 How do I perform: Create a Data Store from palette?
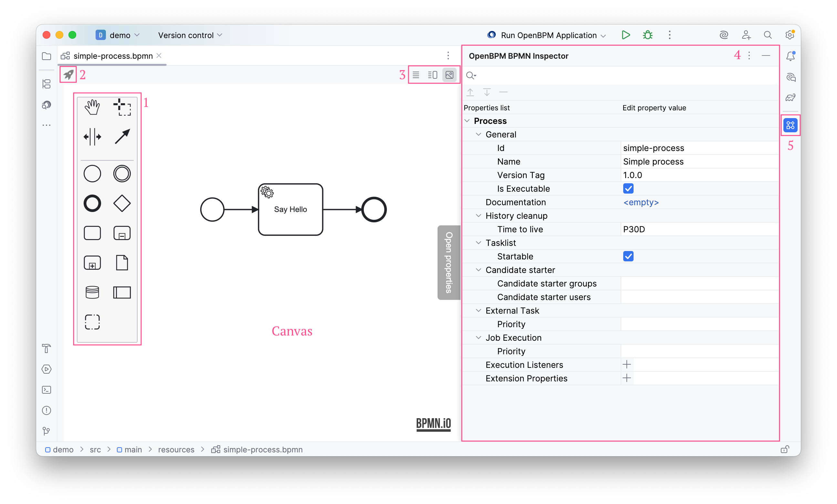click(x=92, y=292)
